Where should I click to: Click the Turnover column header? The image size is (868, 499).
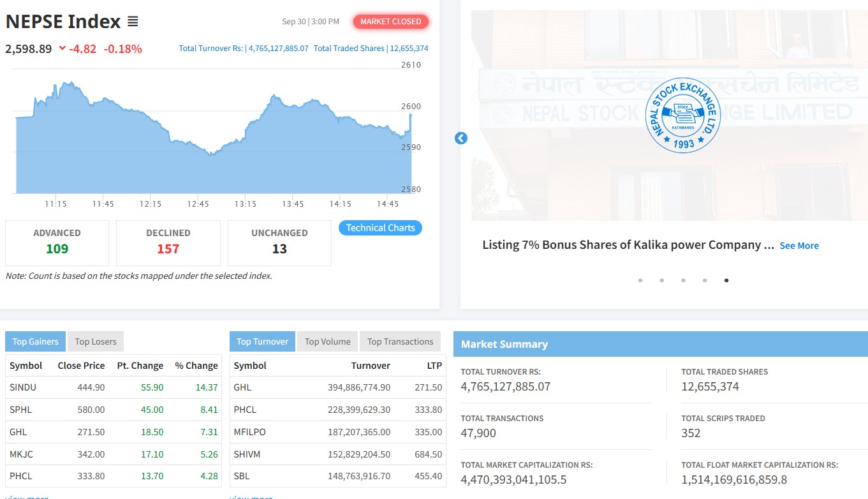pyautogui.click(x=371, y=366)
